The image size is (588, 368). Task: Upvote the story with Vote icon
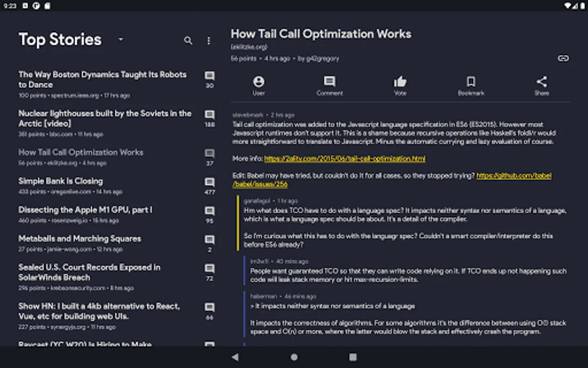tap(400, 85)
